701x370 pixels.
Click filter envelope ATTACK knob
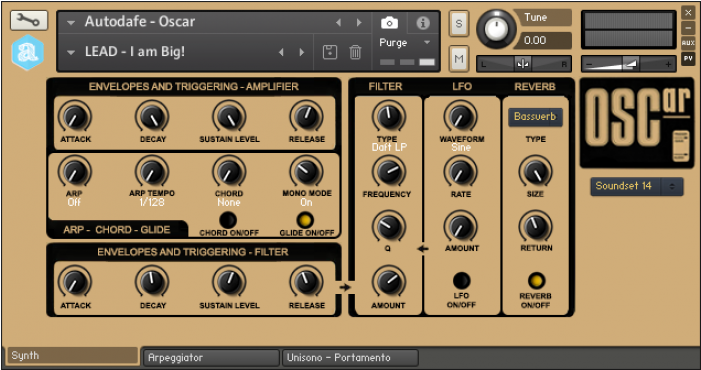75,282
